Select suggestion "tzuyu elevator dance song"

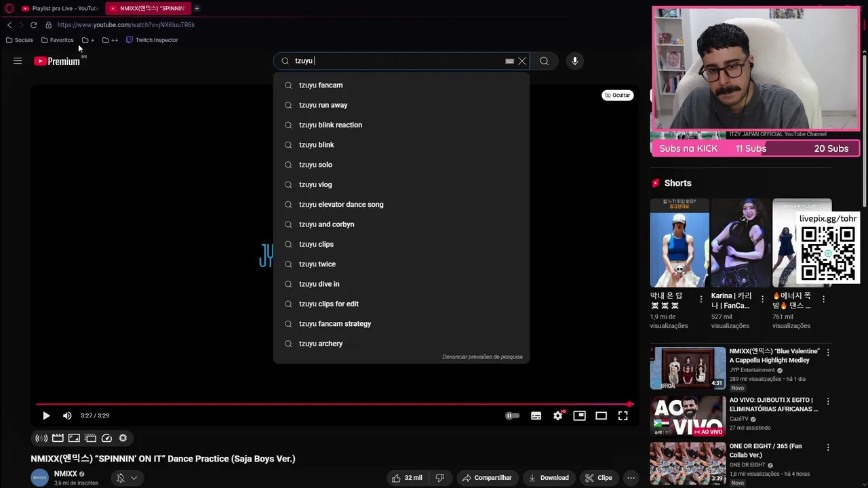(401, 205)
